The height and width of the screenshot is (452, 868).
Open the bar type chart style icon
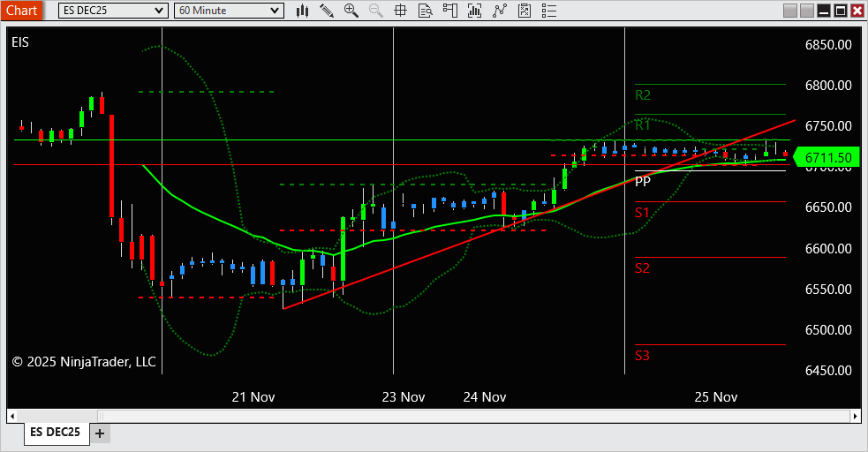coord(302,11)
